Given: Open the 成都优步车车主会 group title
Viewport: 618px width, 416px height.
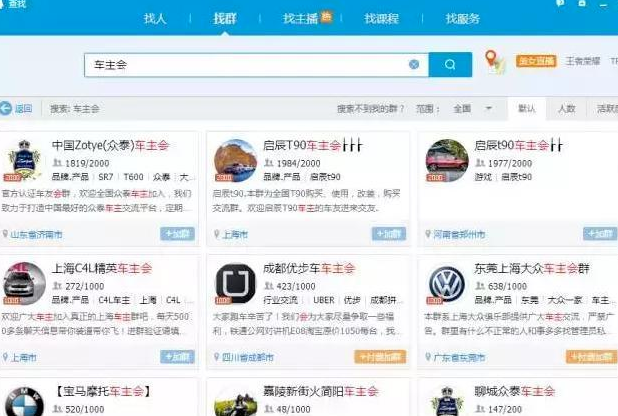Looking at the screenshot, I should click(309, 269).
